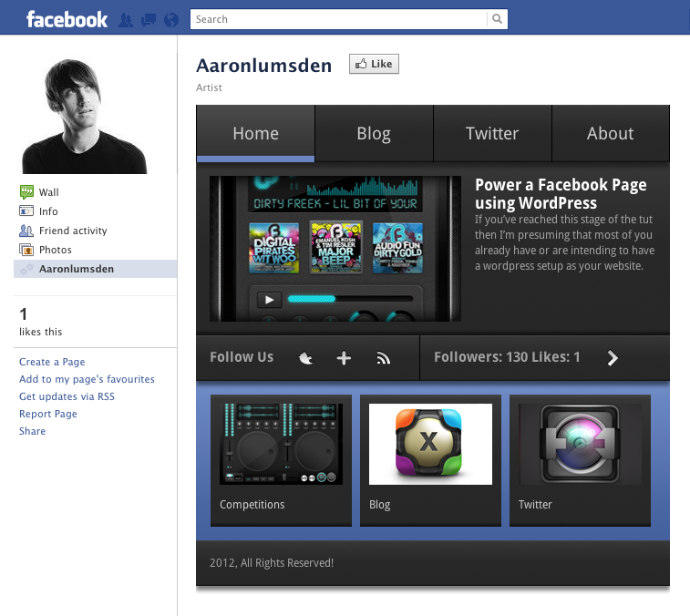Viewport: 690px width, 616px height.
Task: Open 'Power a Facebook Page using WordPress' headline
Action: [561, 193]
